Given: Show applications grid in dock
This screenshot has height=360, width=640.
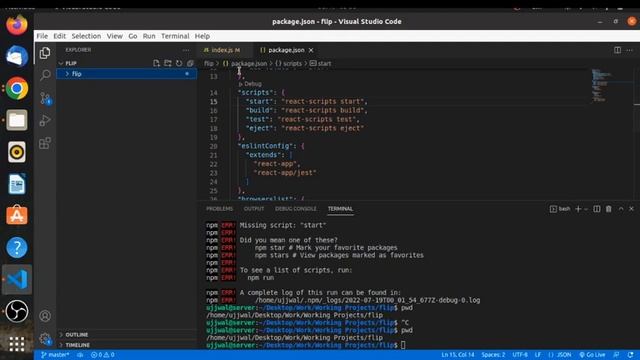Looking at the screenshot, I should coord(17,344).
